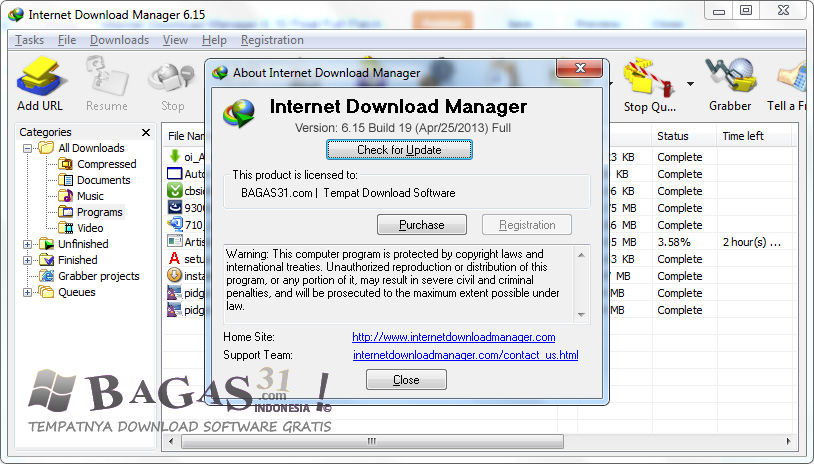Click the BAGAS31.com licensee text
The width and height of the screenshot is (814, 464).
[348, 193]
